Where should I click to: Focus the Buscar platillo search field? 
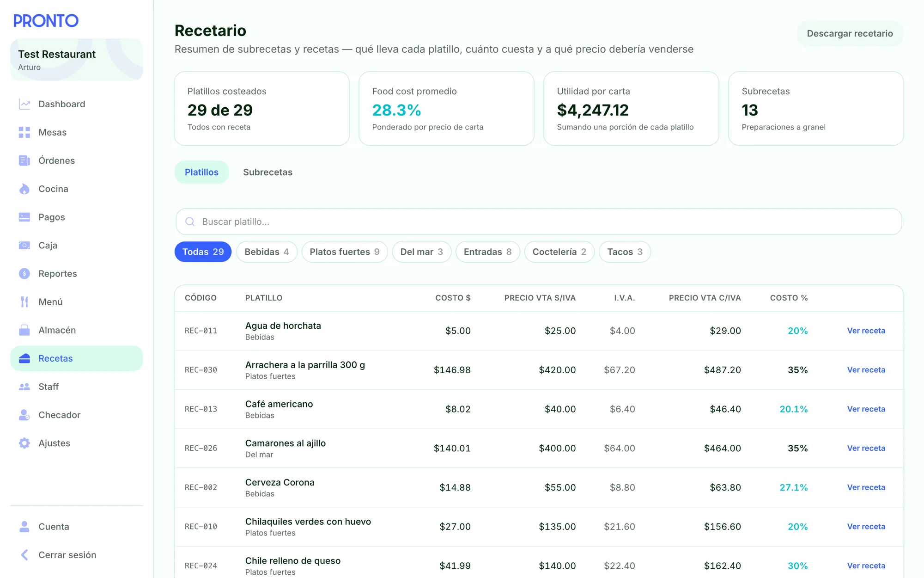(x=539, y=221)
